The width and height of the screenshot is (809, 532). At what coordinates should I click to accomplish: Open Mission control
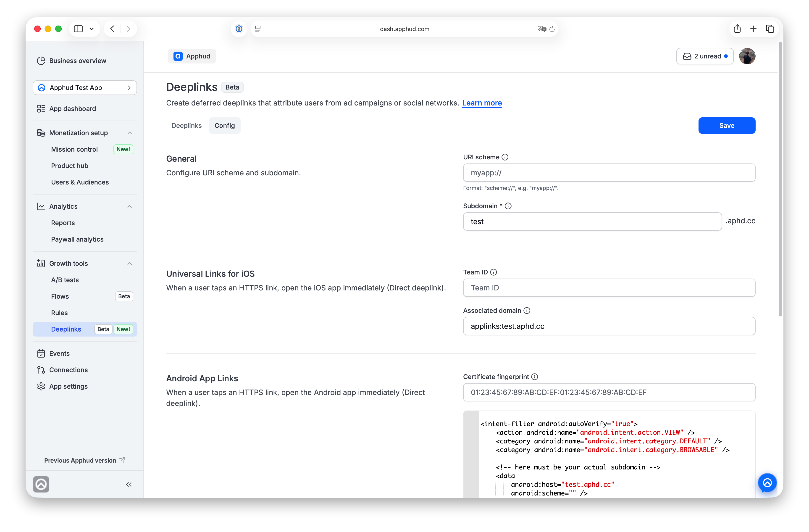coord(74,149)
